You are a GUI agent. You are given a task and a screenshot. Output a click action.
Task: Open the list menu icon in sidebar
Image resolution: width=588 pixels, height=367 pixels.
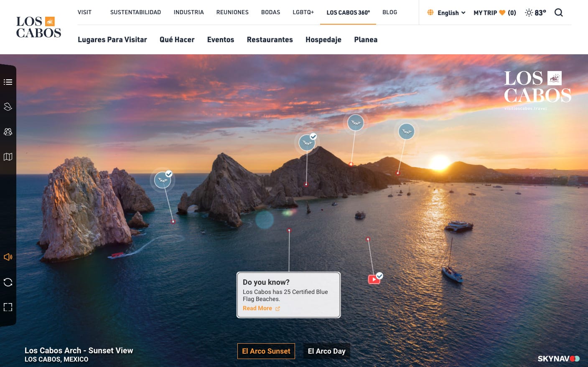pos(8,82)
